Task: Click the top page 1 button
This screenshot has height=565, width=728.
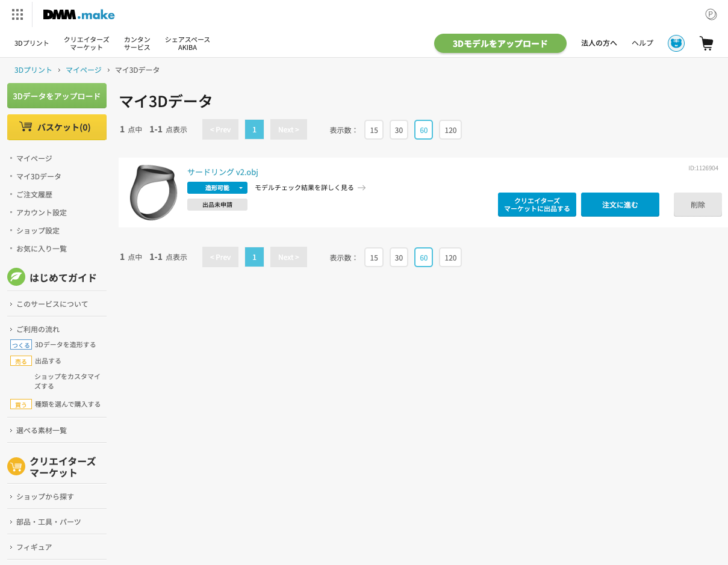Action: tap(254, 129)
